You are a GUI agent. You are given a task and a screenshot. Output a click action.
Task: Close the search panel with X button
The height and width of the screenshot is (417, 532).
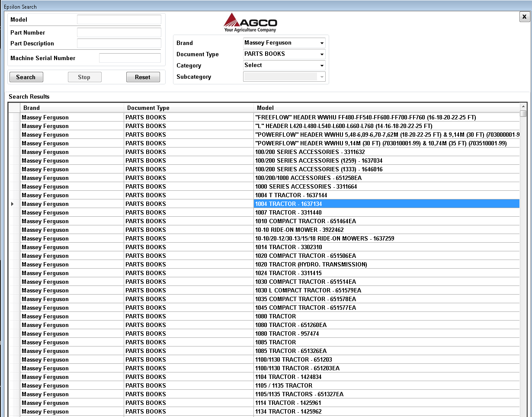point(524,16)
